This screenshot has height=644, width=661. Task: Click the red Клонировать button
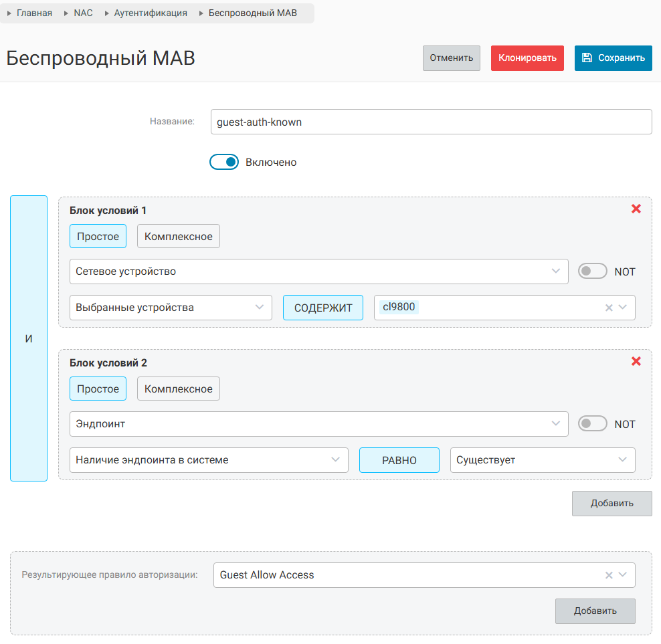click(527, 58)
